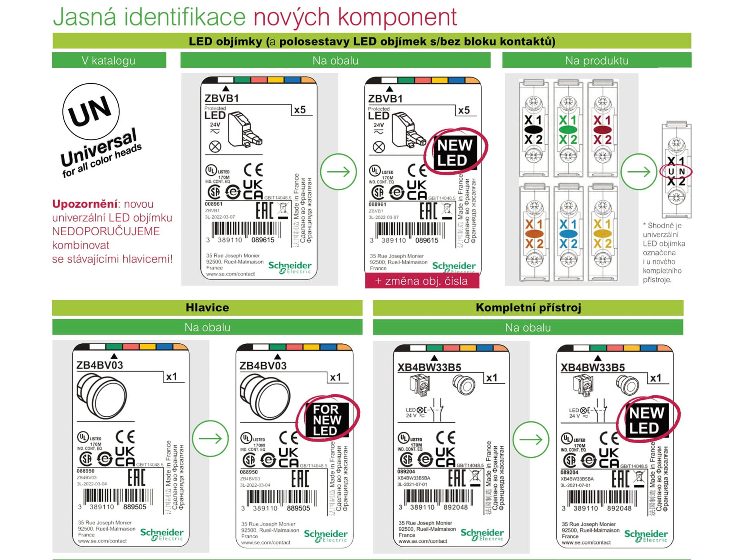Click the "+ změna obj. čísla" red banner
Image resolution: width=744 pixels, height=560 pixels.
tap(422, 281)
